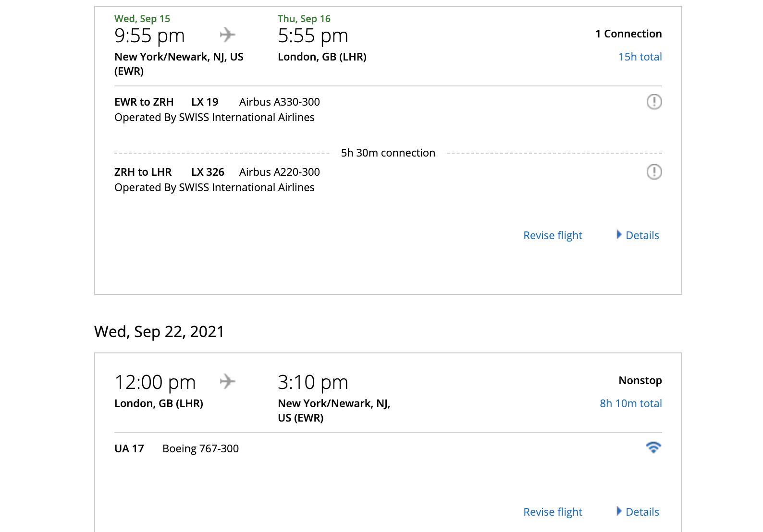
Task: Select the Nonstop label
Action: click(x=640, y=380)
